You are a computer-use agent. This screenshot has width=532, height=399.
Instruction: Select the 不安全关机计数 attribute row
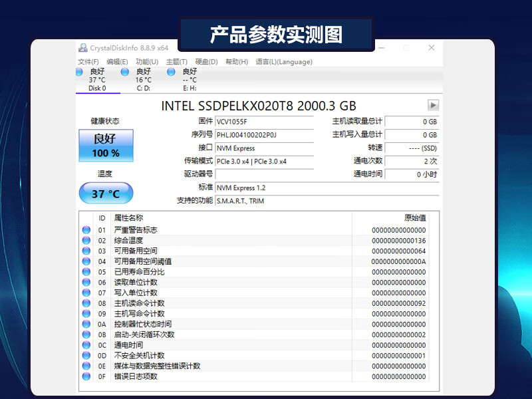coord(255,355)
